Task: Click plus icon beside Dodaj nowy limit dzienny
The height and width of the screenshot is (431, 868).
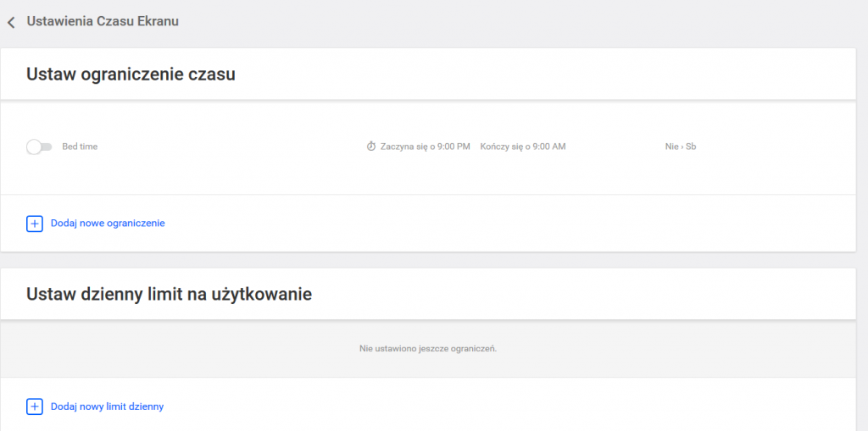Action: (35, 406)
